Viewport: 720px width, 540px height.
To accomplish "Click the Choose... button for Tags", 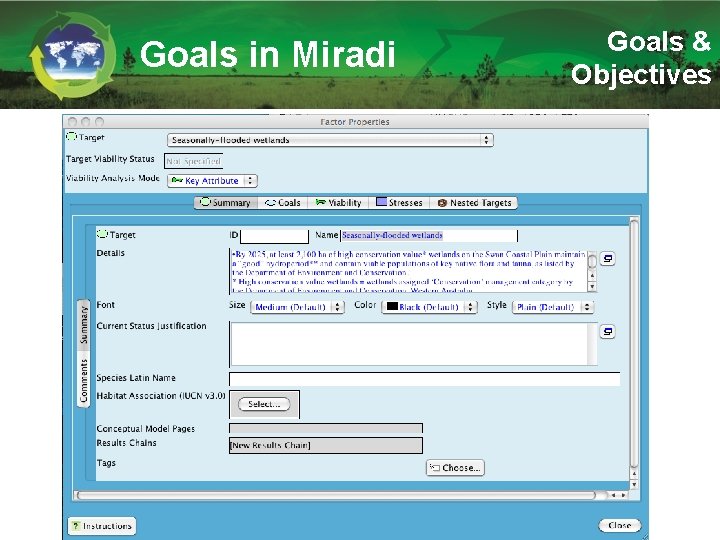I will [x=455, y=467].
